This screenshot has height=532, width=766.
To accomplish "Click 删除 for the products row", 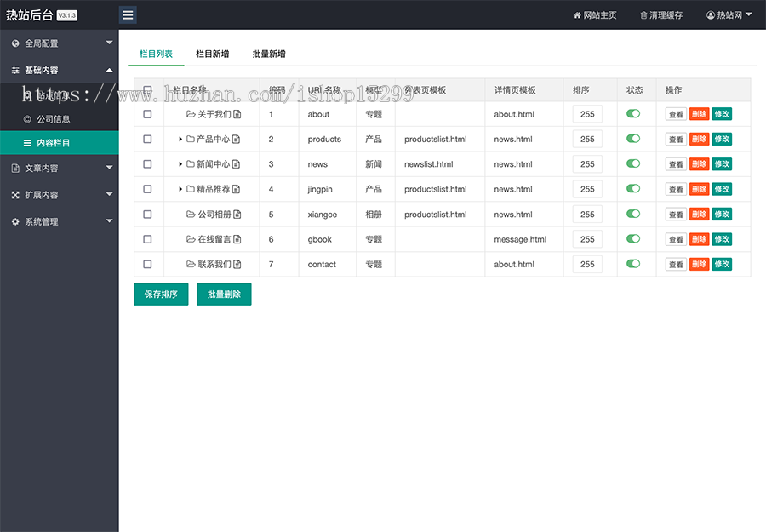I will (699, 140).
